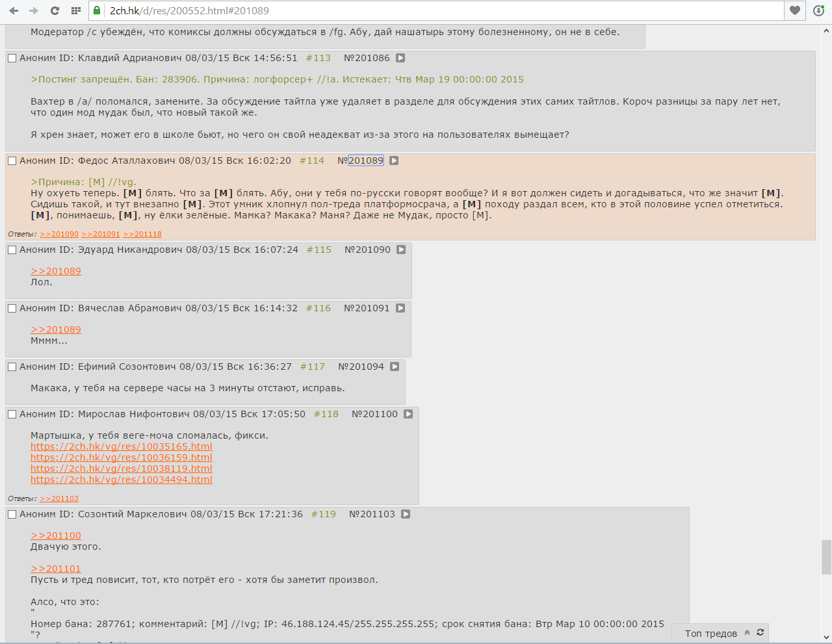
Task: Follow the reply link >>201091 under Ответы
Action: pos(101,234)
